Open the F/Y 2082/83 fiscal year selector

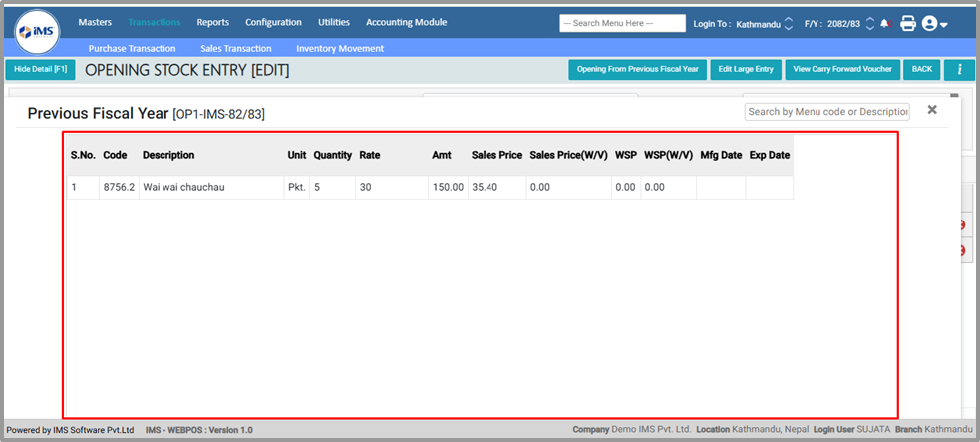pos(869,23)
